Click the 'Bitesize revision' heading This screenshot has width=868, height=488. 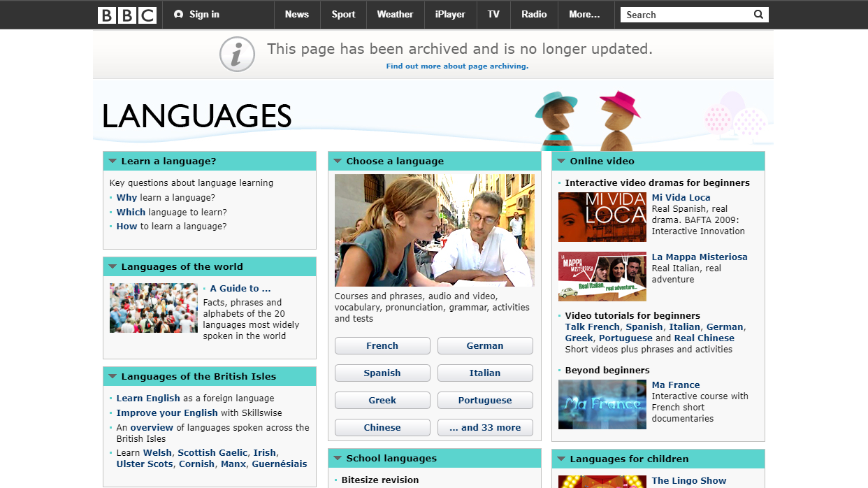pos(380,480)
